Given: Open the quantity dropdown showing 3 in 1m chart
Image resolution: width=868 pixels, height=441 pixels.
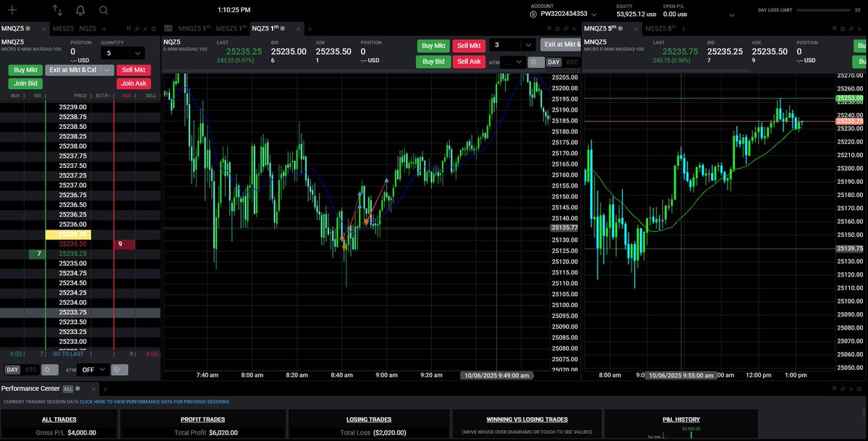Looking at the screenshot, I should [528, 45].
